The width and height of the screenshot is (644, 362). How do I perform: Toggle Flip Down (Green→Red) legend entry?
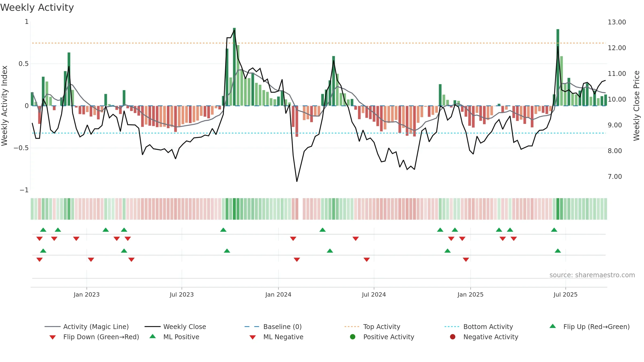click(94, 337)
